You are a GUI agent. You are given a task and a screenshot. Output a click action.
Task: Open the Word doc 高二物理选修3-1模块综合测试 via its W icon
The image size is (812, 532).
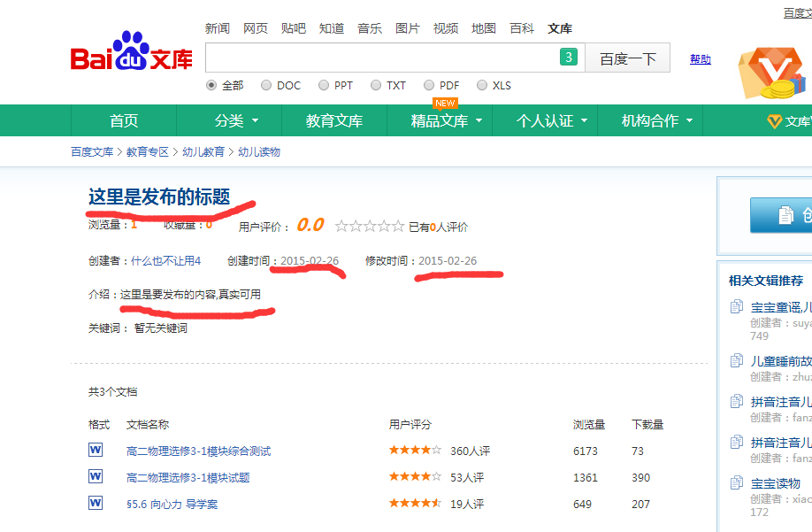point(95,451)
